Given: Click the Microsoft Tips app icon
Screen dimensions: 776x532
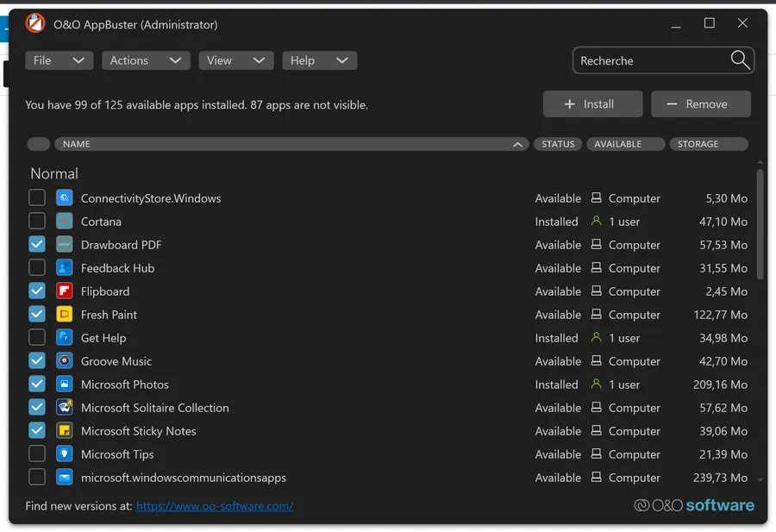Looking at the screenshot, I should (65, 454).
